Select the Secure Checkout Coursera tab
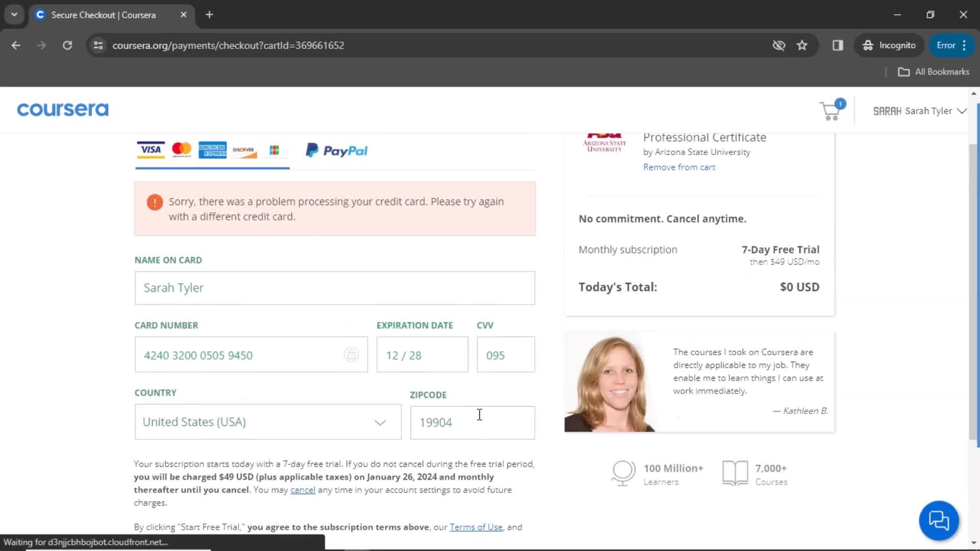The width and height of the screenshot is (980, 551). point(111,15)
